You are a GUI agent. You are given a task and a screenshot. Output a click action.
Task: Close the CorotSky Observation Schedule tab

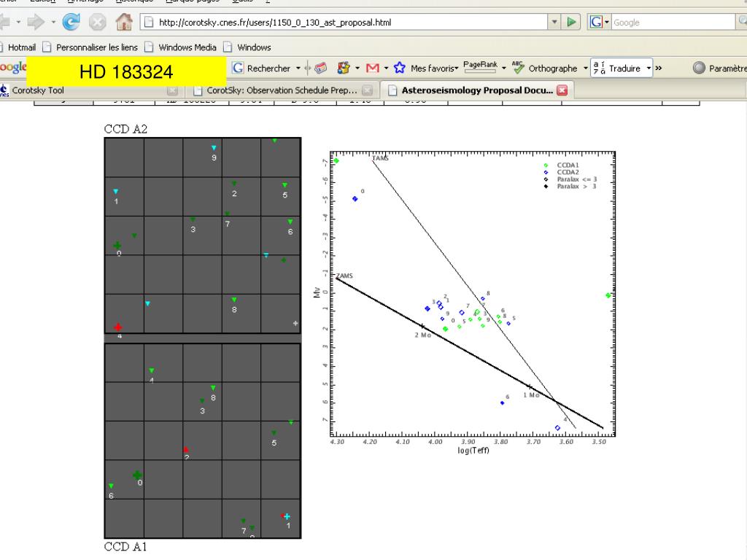tap(367, 90)
